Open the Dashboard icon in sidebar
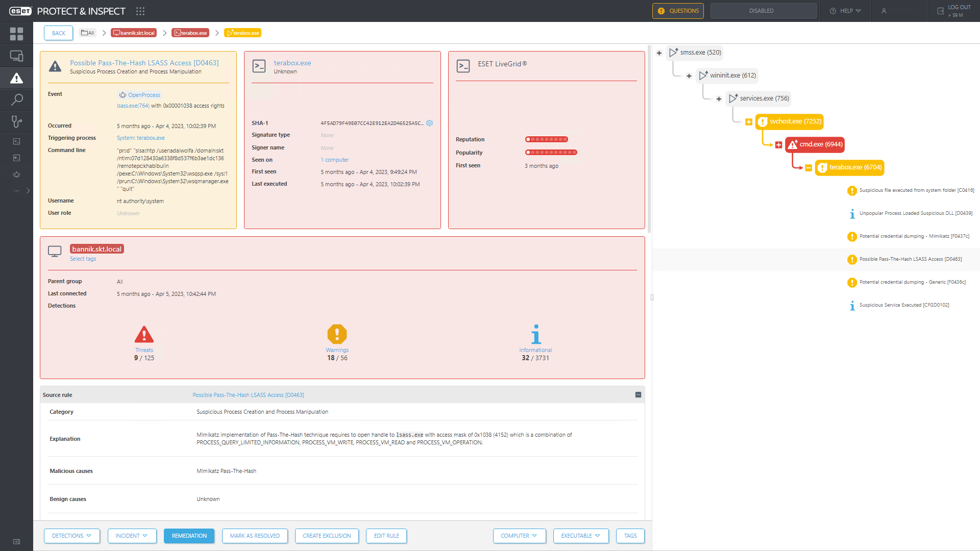 [x=16, y=34]
